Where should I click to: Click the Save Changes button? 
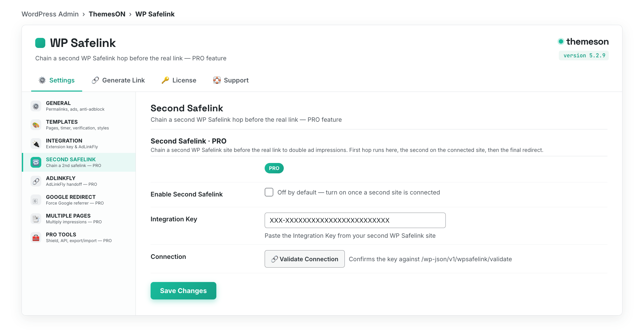(x=183, y=291)
